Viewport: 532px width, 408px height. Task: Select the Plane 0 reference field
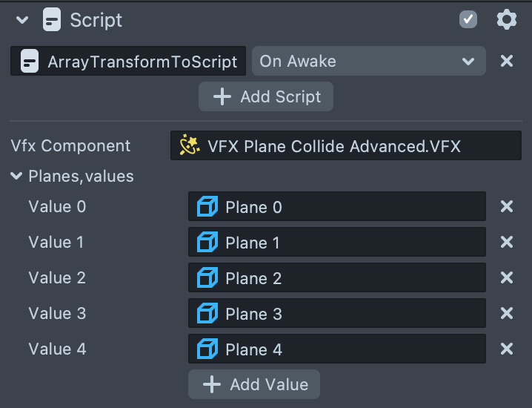point(337,207)
